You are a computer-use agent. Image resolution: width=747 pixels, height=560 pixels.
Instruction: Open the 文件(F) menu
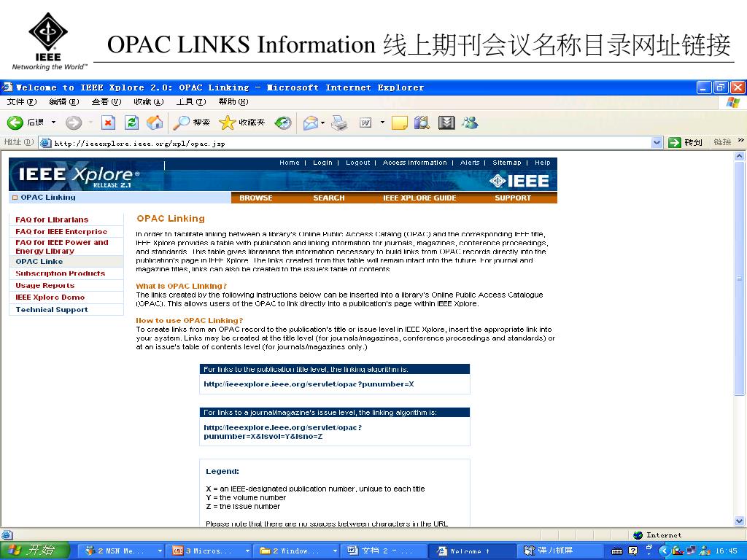21,101
